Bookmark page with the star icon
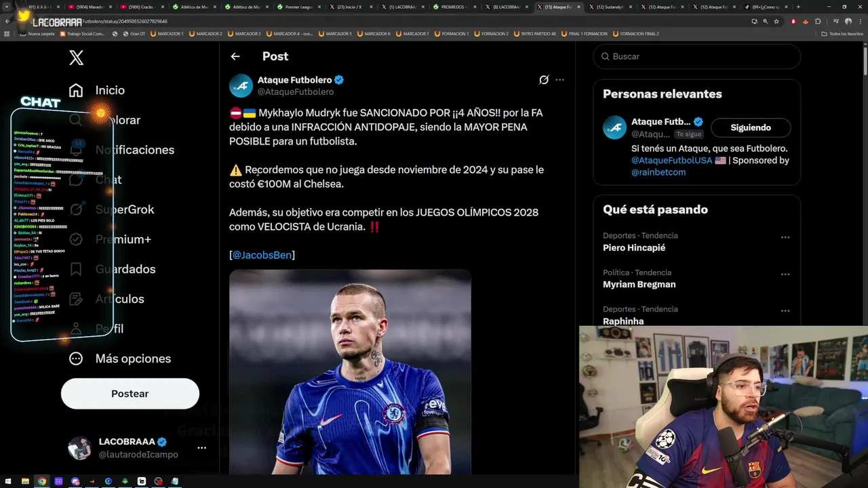Viewport: 868px width, 488px height. (x=776, y=21)
